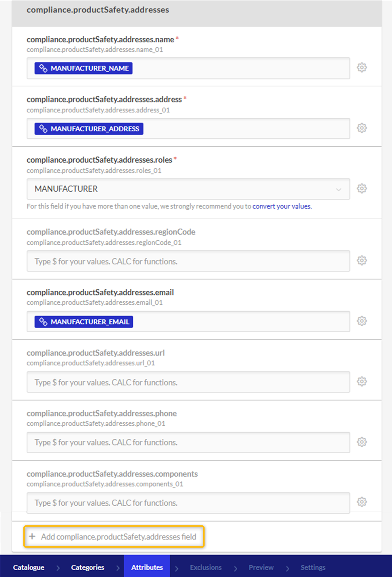The image size is (392, 577).
Task: Open gear settings for addresses.url field
Action: [362, 381]
